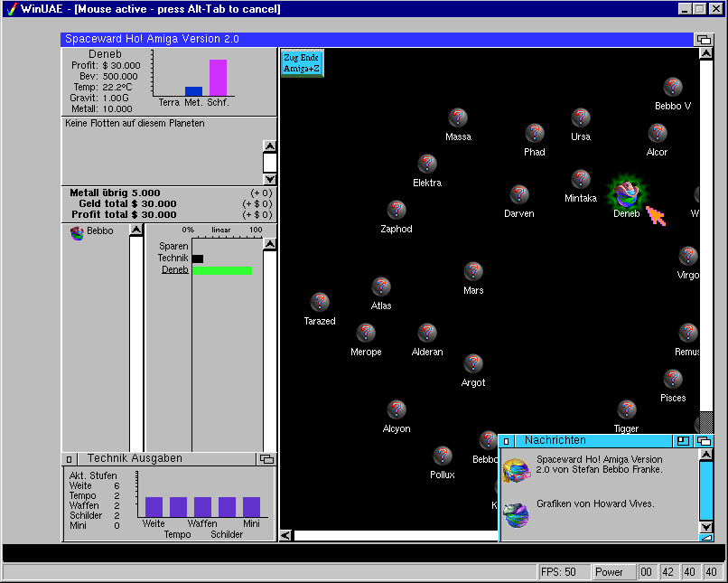
Task: Click the star map scroll-up arrow
Action: point(705,54)
